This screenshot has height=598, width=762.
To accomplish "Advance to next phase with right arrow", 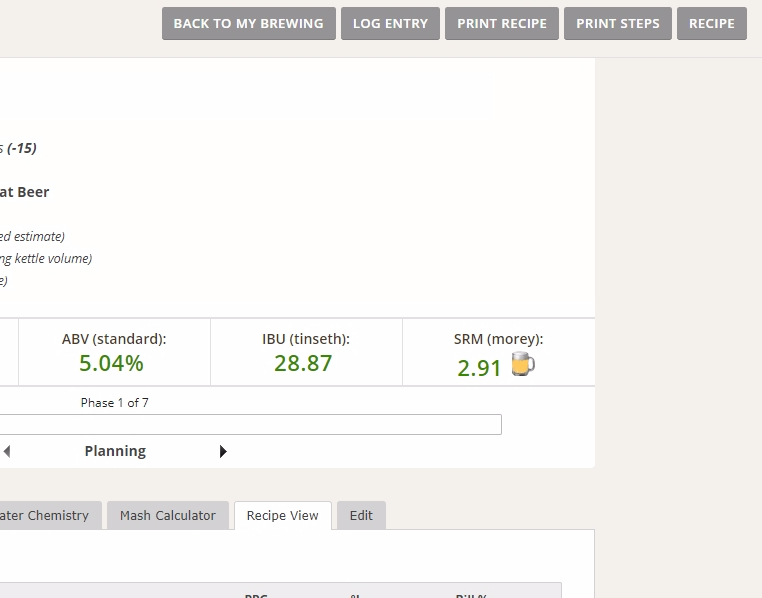I will [x=223, y=451].
